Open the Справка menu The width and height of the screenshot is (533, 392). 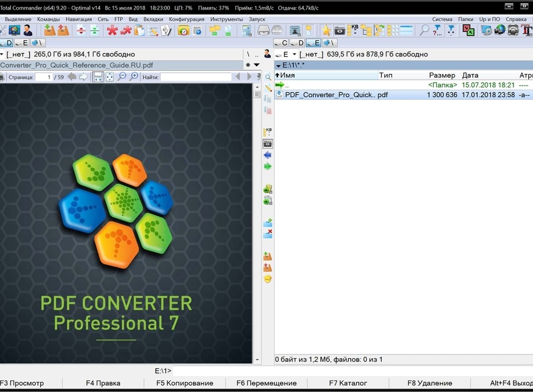(516, 19)
